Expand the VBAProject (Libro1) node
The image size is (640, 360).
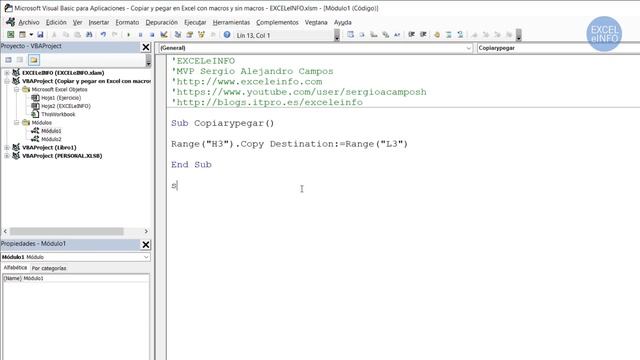pos(7,147)
